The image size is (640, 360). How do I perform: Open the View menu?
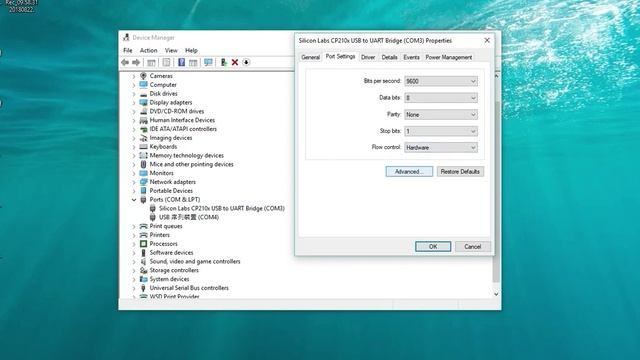[x=171, y=51]
